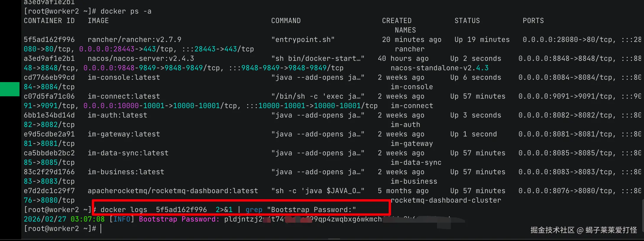Click the "entrypoint.sh" command text

(x=303, y=40)
